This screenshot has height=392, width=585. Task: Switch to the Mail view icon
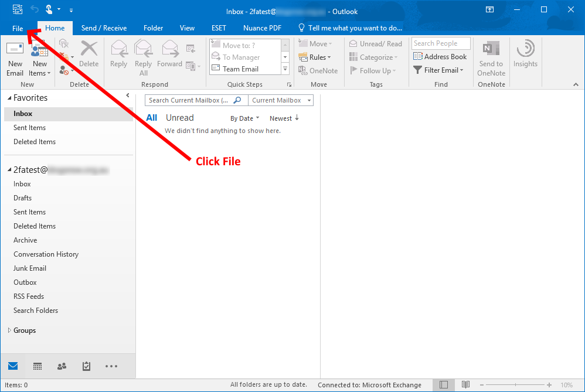pyautogui.click(x=13, y=366)
